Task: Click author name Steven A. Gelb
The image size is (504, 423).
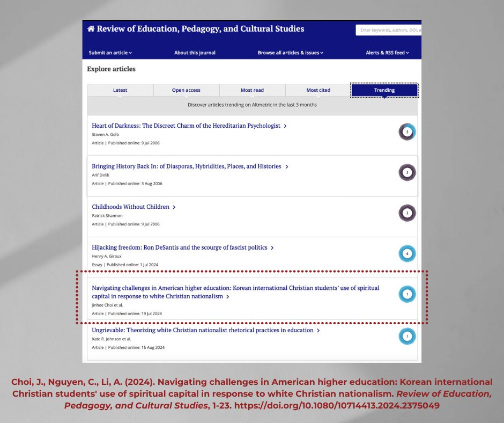Action: tap(106, 135)
